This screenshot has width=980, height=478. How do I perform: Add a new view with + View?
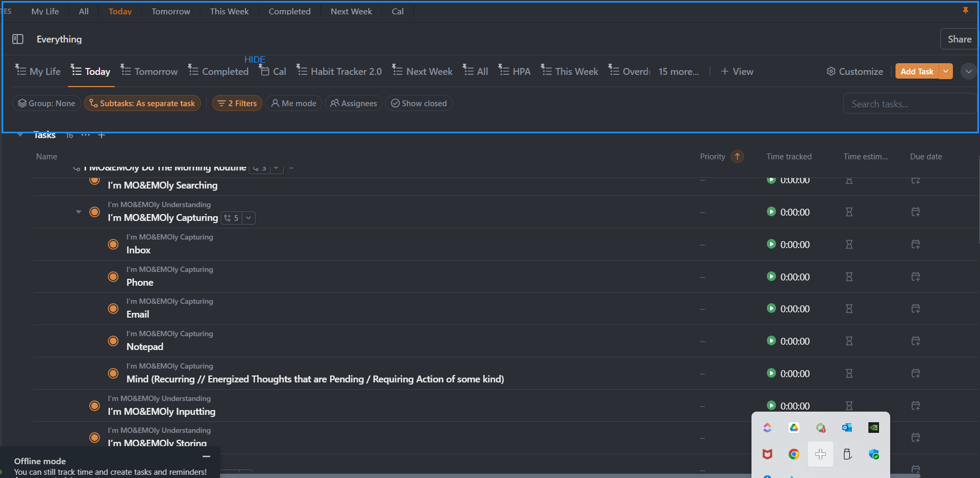(x=737, y=71)
